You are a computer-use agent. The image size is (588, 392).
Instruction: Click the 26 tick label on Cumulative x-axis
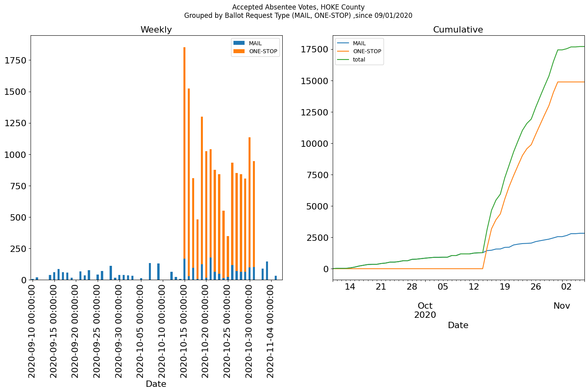click(536, 286)
